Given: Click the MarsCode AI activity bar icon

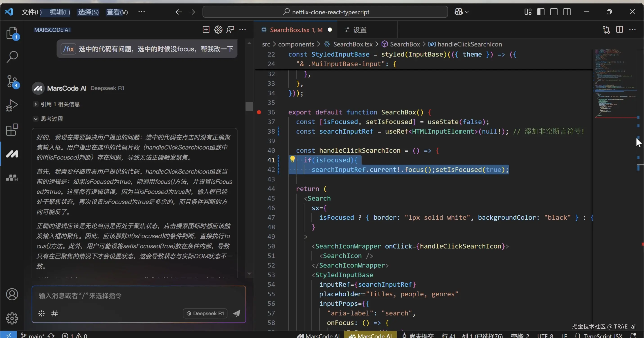Looking at the screenshot, I should click(12, 154).
